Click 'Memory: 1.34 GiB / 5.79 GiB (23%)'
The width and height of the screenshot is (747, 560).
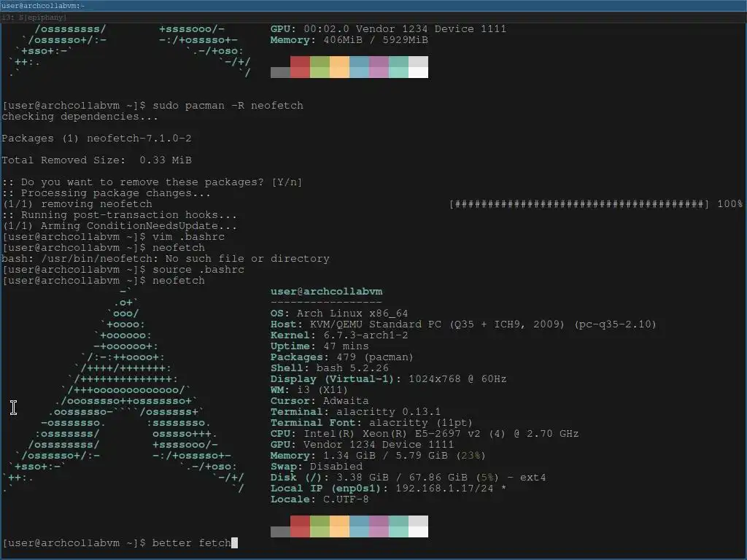378,456
